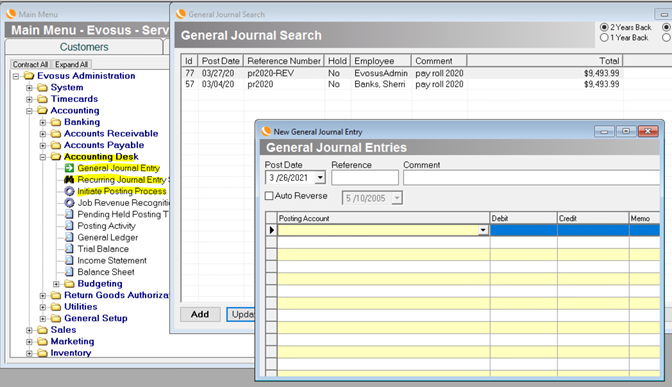Click the Update button in General Journal Search
The width and height of the screenshot is (672, 387).
click(x=241, y=314)
